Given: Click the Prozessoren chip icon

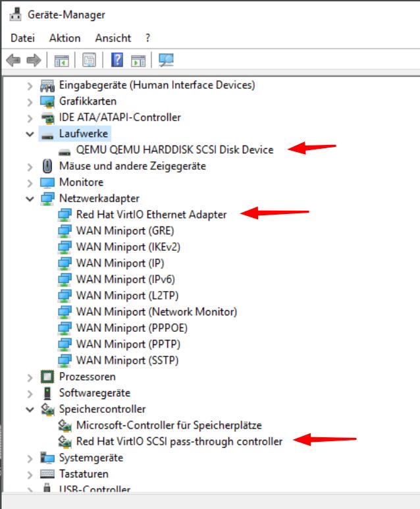Looking at the screenshot, I should pos(47,377).
